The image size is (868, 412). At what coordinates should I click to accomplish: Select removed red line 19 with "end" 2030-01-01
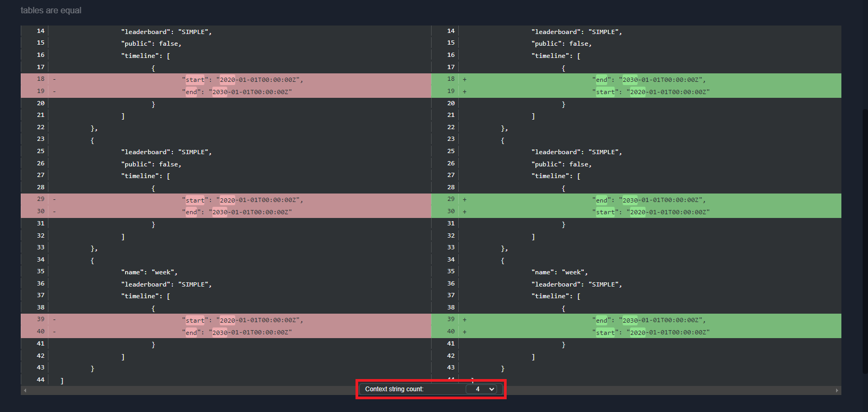coord(226,91)
